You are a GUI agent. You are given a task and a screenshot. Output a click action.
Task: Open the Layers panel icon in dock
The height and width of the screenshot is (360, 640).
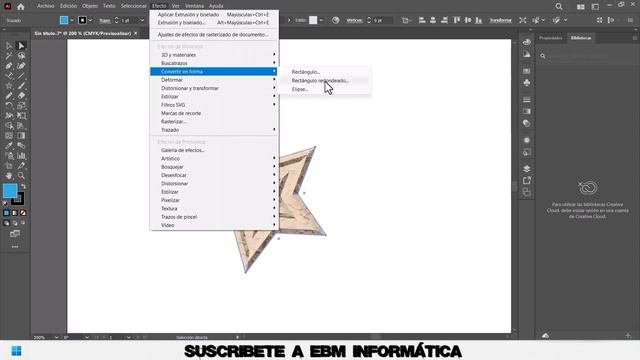click(527, 169)
